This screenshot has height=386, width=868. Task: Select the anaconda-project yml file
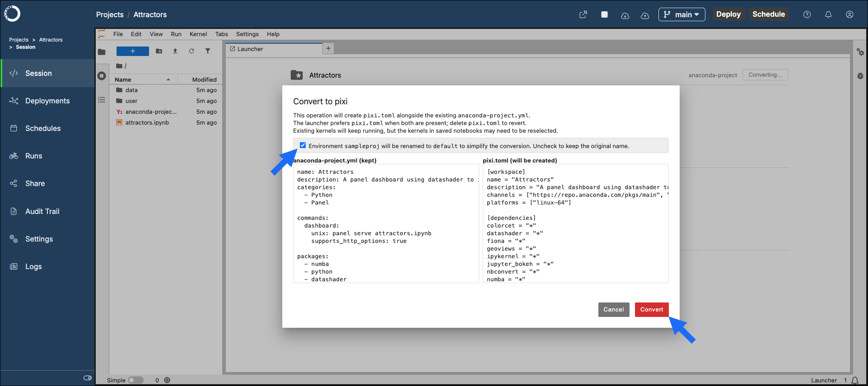point(166,112)
